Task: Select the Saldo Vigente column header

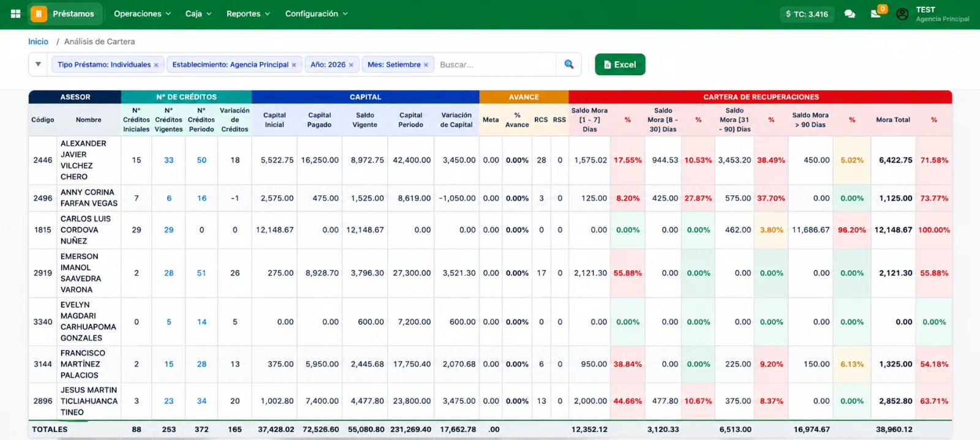Action: pyautogui.click(x=365, y=120)
